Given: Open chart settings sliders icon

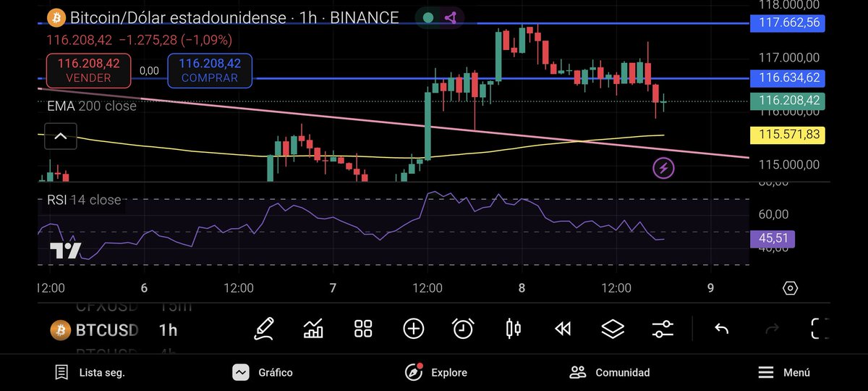Looking at the screenshot, I should click(x=663, y=329).
